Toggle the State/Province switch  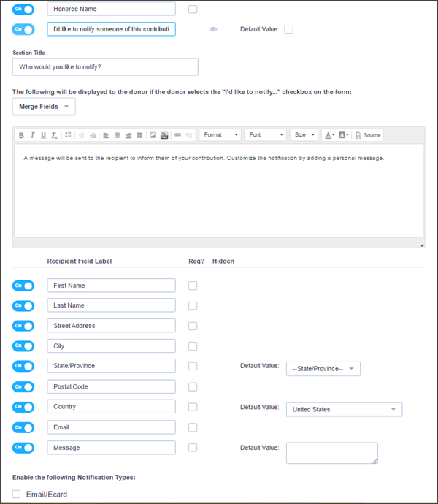click(x=23, y=366)
